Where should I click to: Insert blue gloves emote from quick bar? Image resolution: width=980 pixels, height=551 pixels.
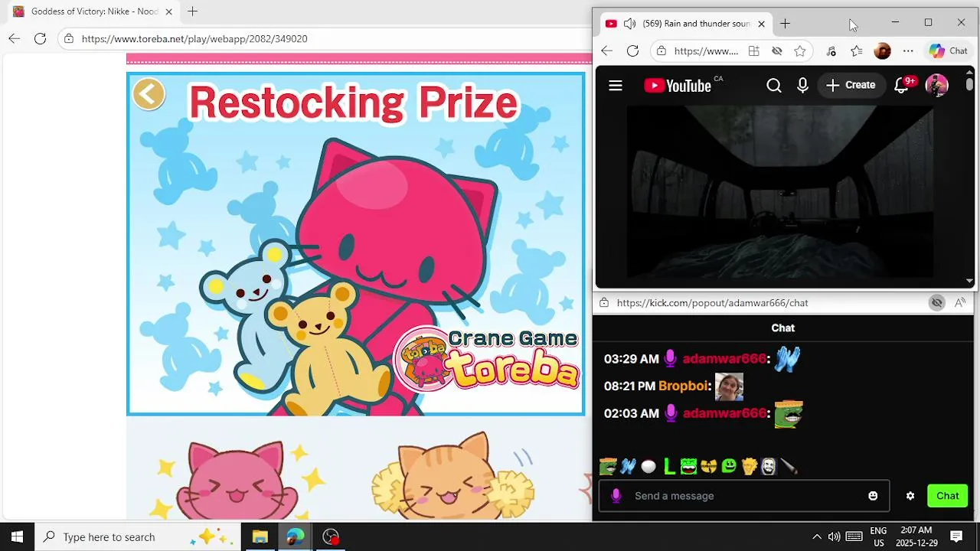pyautogui.click(x=628, y=466)
